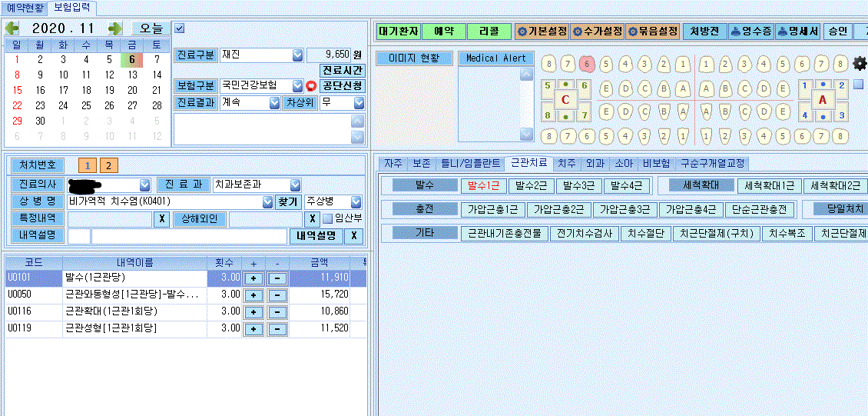Open the 틀니/임플란트 tab
The width and height of the screenshot is (868, 416).
tap(470, 164)
